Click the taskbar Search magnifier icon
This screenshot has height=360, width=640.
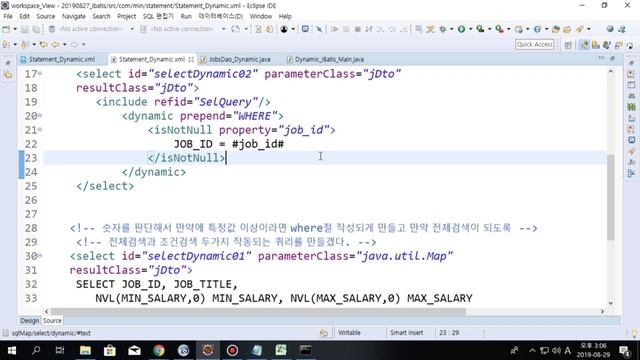pos(36,350)
